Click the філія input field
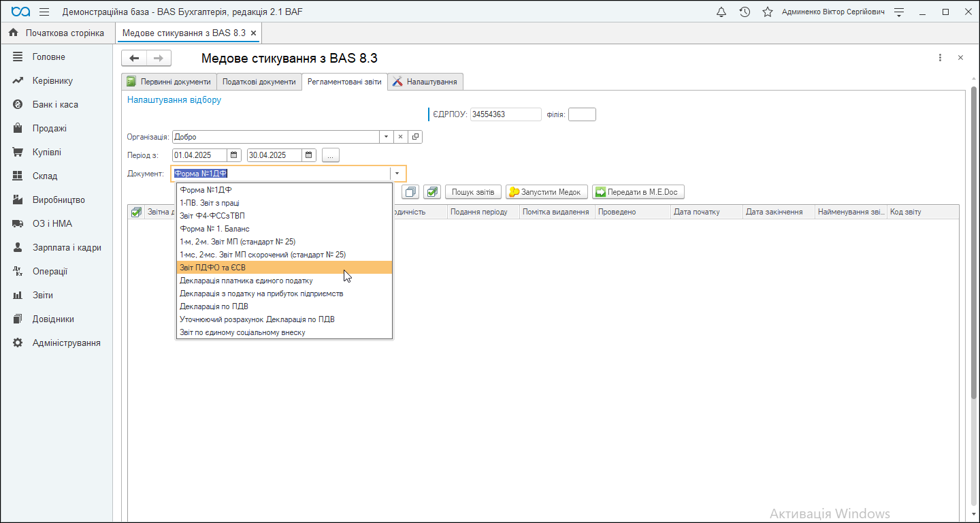 [582, 114]
